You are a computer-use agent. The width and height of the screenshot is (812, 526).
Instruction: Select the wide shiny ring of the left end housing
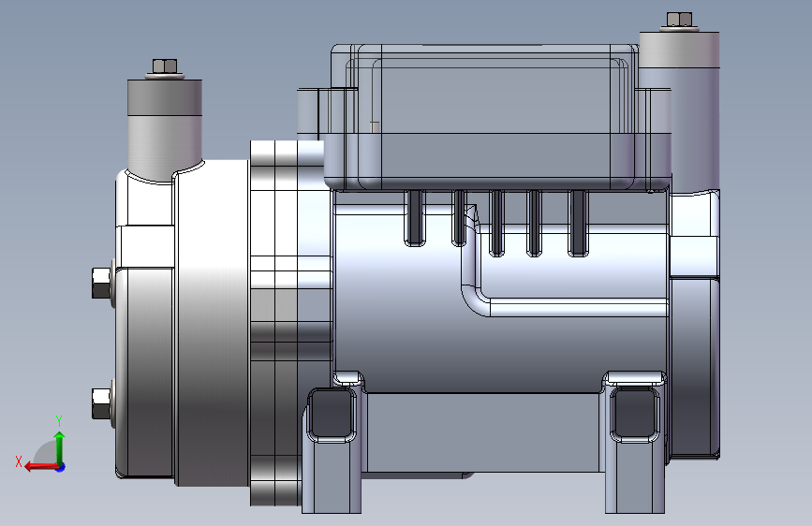tap(213, 324)
